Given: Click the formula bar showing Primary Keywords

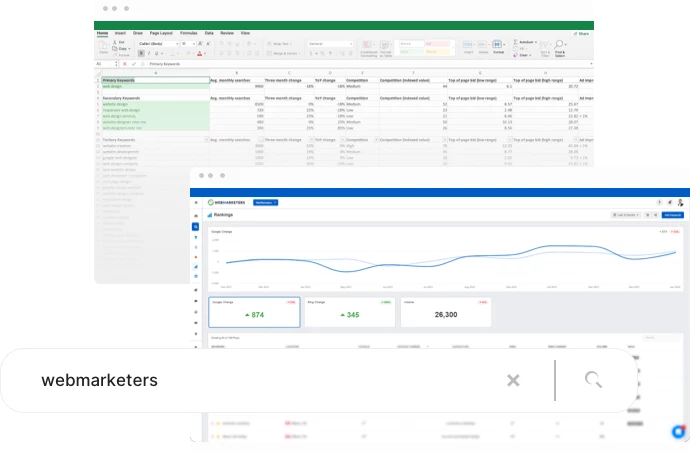Looking at the screenshot, I should click(369, 64).
